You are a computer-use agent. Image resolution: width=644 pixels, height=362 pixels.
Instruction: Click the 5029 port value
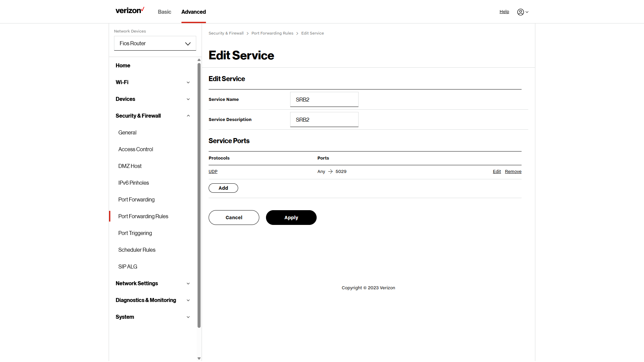pos(341,172)
